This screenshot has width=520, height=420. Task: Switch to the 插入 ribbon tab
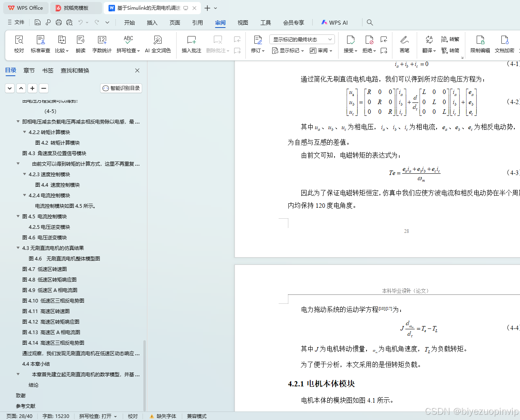(x=152, y=23)
